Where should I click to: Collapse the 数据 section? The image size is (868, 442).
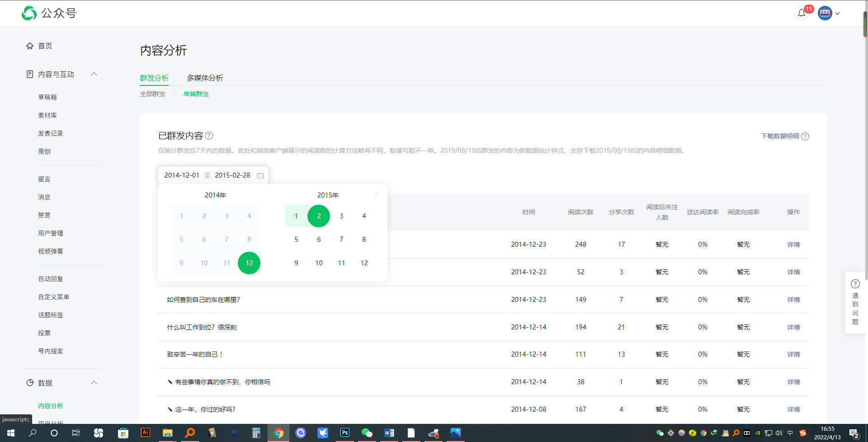click(x=94, y=383)
